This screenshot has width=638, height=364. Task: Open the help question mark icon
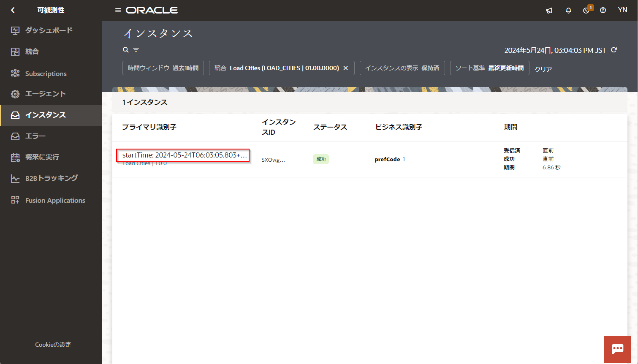coord(603,11)
